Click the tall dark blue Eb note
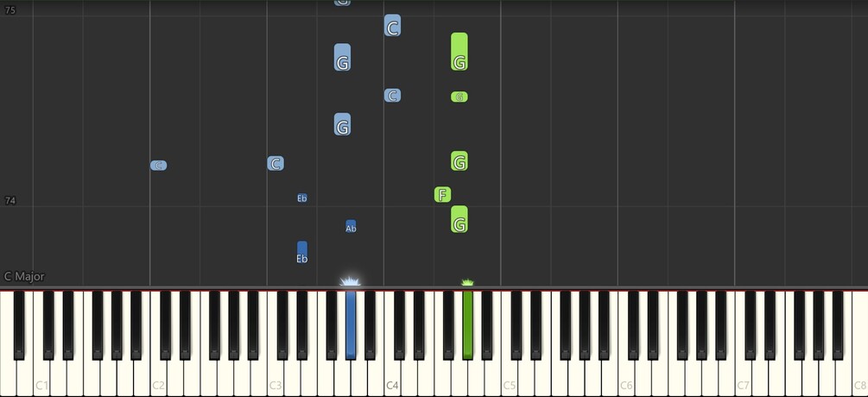The image size is (868, 397). 301,252
